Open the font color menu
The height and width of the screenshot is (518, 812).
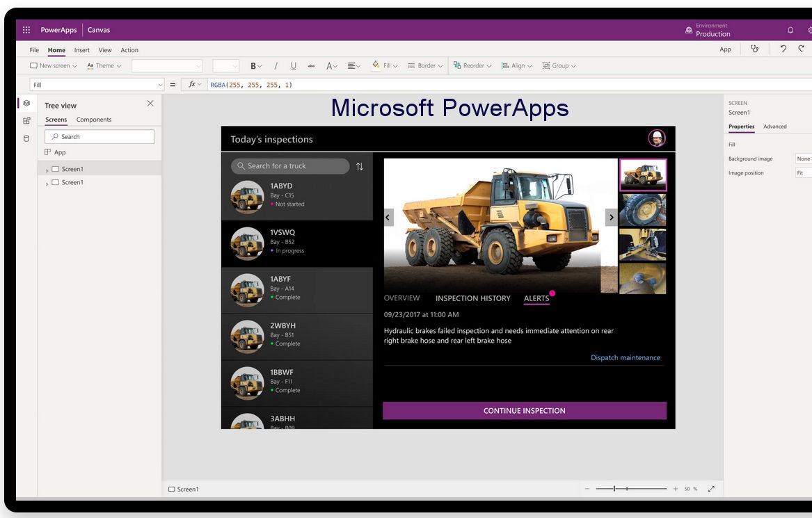tap(331, 66)
